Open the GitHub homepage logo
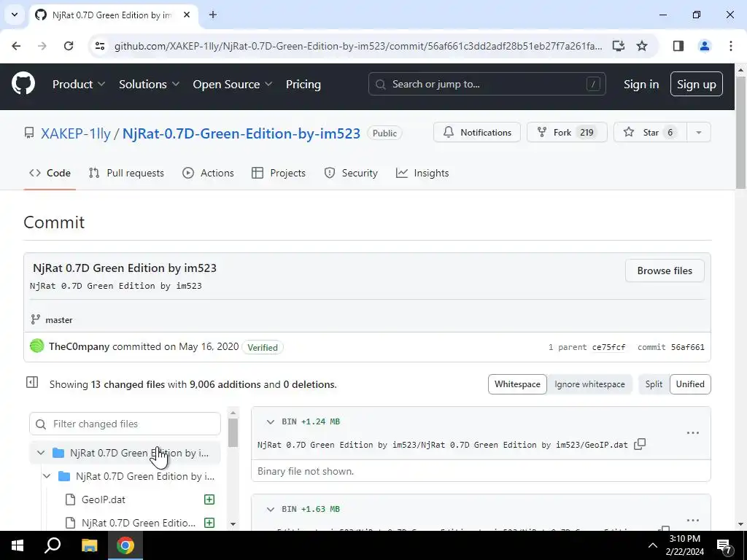The image size is (747, 560). (23, 84)
